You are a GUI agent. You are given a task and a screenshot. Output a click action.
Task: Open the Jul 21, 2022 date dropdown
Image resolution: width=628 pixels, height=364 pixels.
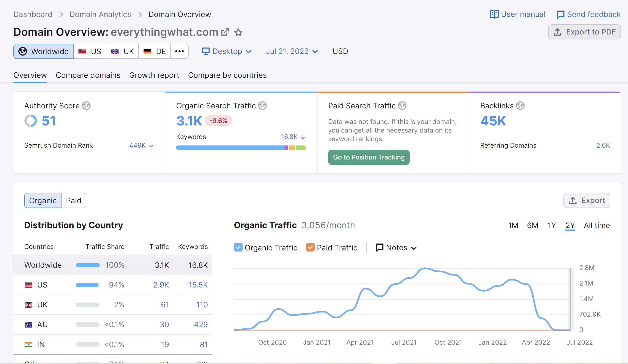click(x=292, y=52)
